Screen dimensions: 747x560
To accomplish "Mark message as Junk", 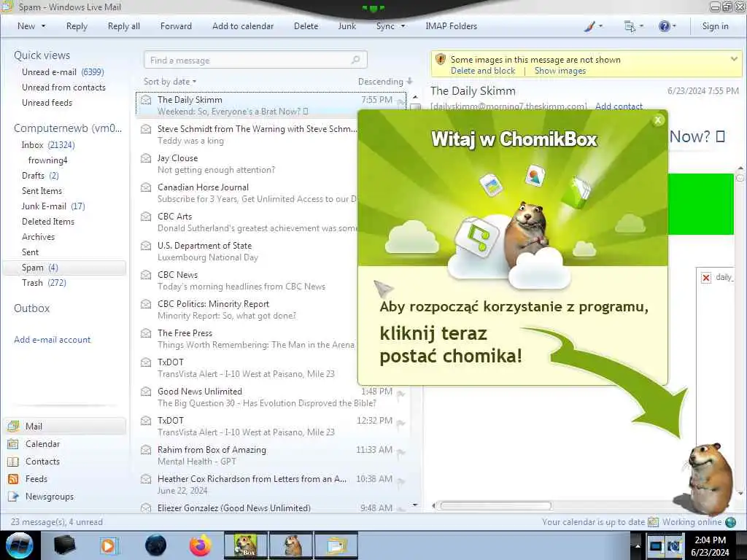I will 347,26.
